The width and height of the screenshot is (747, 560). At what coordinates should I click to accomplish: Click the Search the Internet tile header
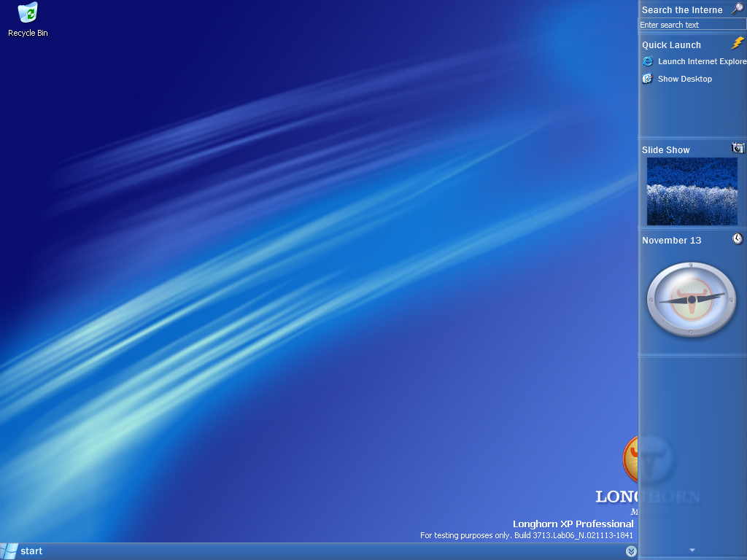point(682,9)
